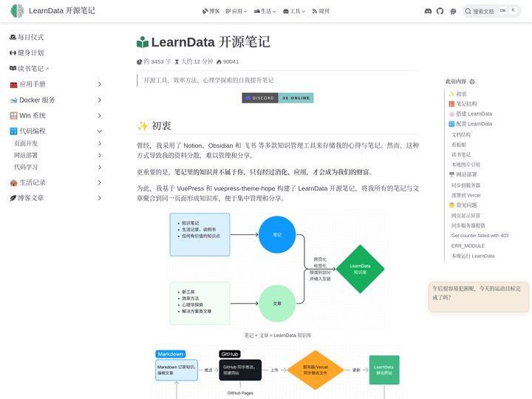Jump to 本地图片引用 in the table of contents
This screenshot has height=399, width=532.
point(465,165)
